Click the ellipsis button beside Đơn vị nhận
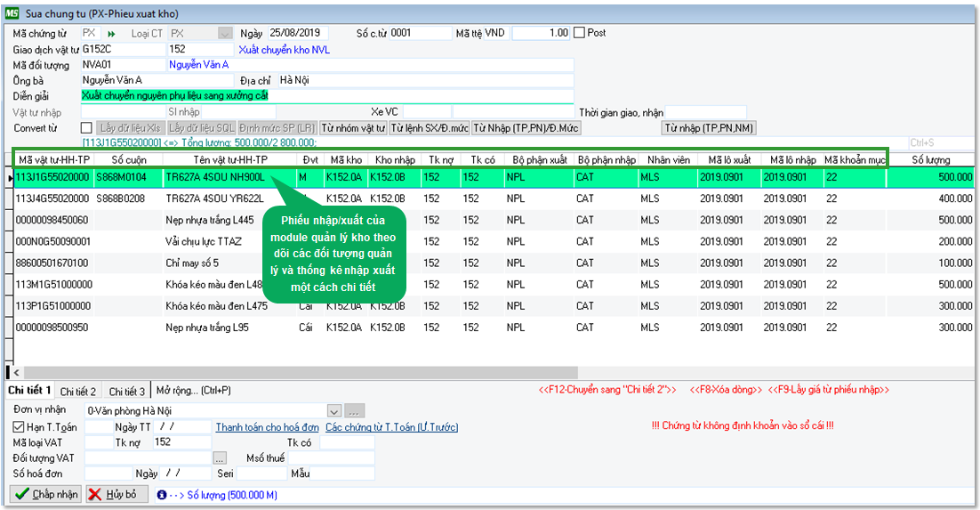Screen dimensions: 980x510 [354, 411]
